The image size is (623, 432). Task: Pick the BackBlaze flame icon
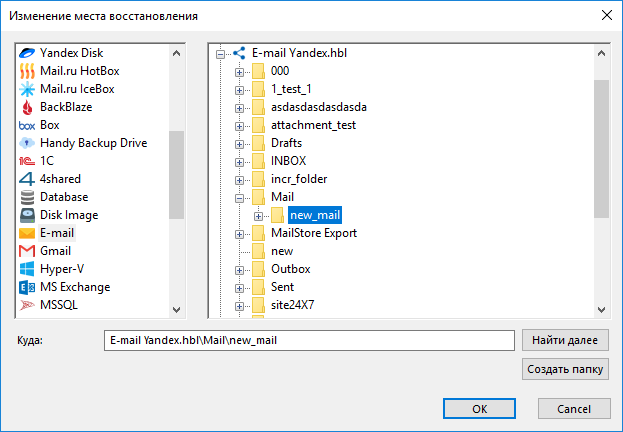point(27,107)
